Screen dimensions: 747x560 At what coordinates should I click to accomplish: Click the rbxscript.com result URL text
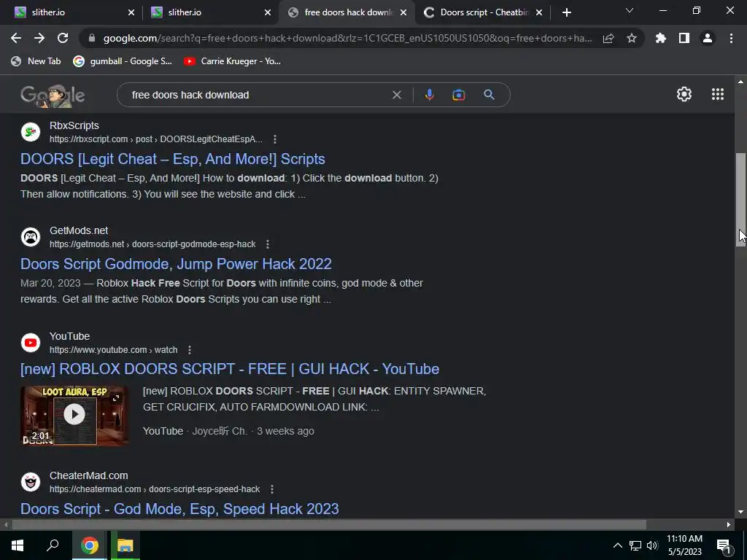coord(156,139)
